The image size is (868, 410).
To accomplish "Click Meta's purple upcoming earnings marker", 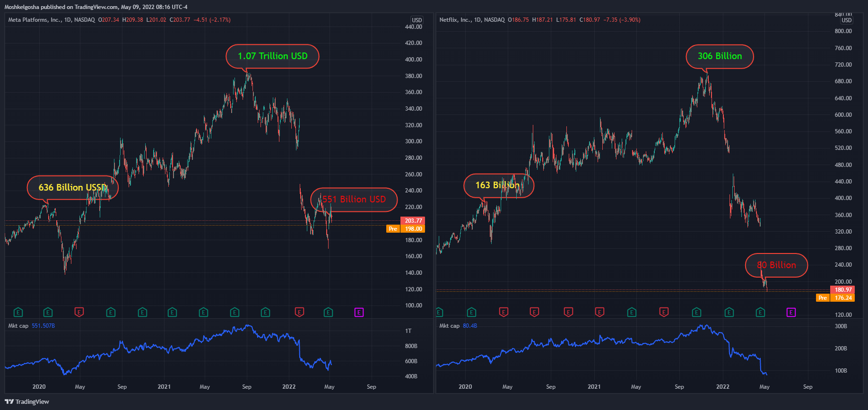I will (x=359, y=312).
